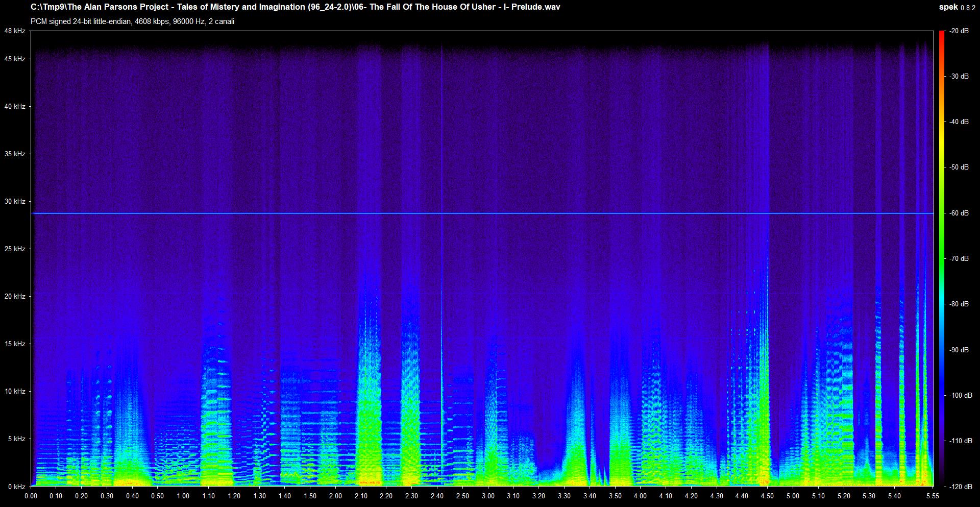Click the 2:30 time axis label
Image resolution: width=980 pixels, height=507 pixels.
[x=411, y=496]
